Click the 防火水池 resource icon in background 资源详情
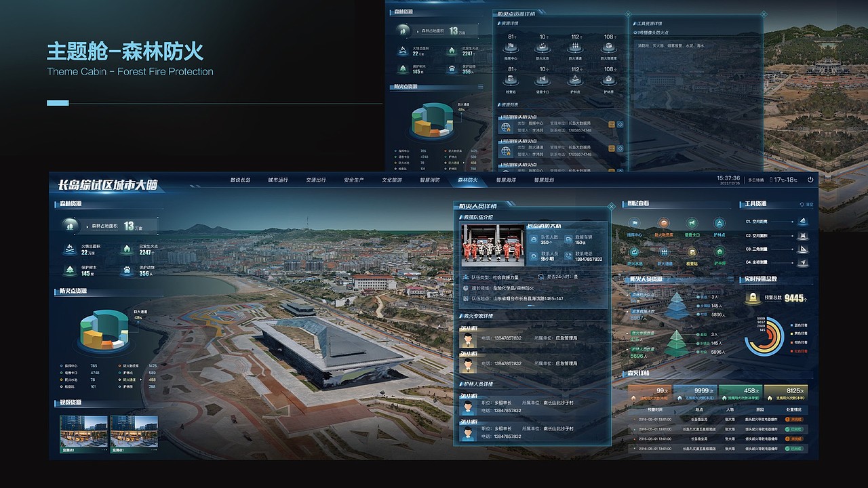The width and height of the screenshot is (868, 488). click(x=543, y=47)
